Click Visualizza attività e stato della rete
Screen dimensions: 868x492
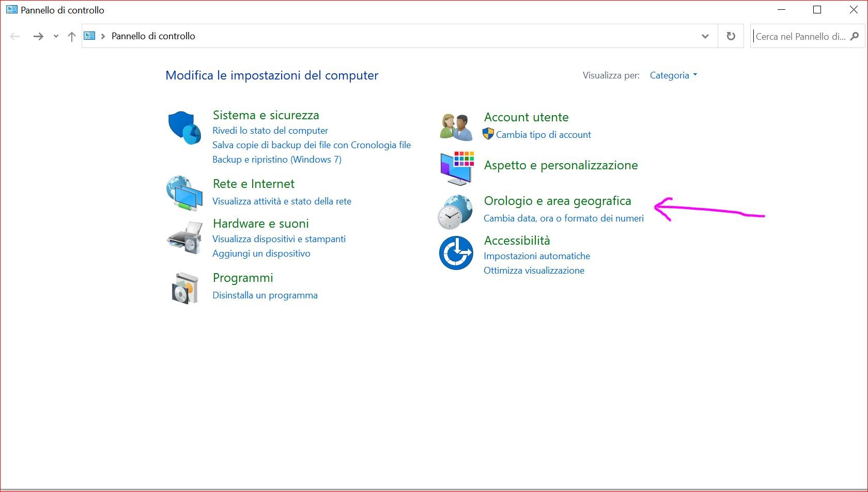point(282,201)
